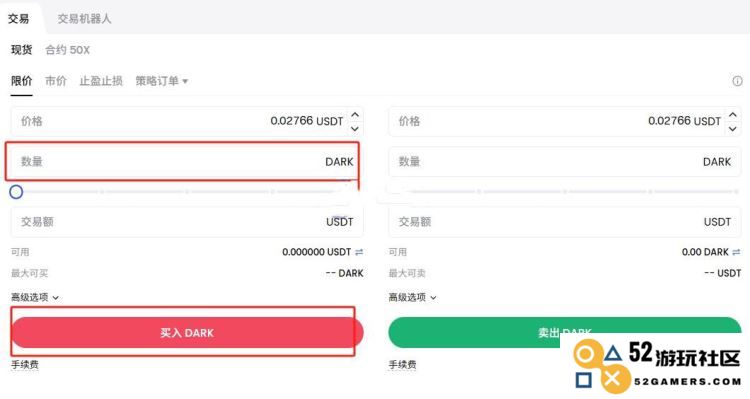The height and width of the screenshot is (399, 750).
Task: Increase sell price with up arrow
Action: (x=732, y=115)
